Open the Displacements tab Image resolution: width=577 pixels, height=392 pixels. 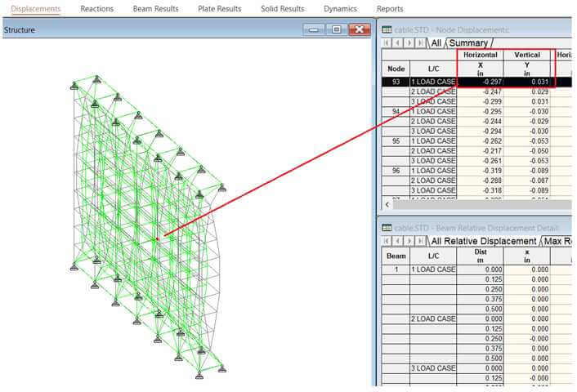pos(36,9)
